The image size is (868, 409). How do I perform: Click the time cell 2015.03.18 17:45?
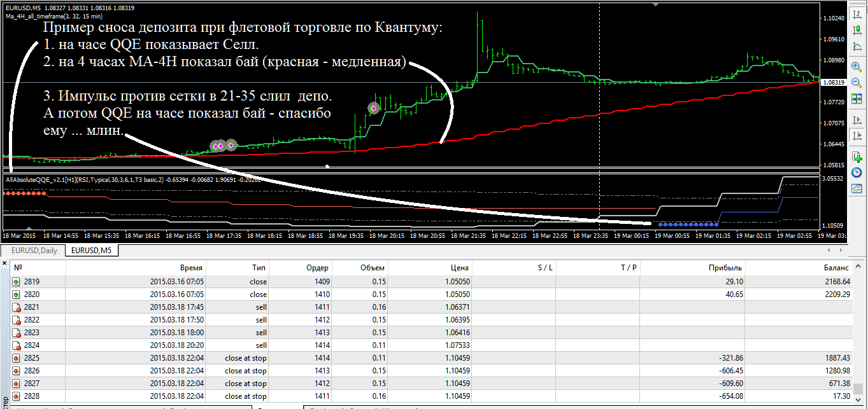point(176,307)
